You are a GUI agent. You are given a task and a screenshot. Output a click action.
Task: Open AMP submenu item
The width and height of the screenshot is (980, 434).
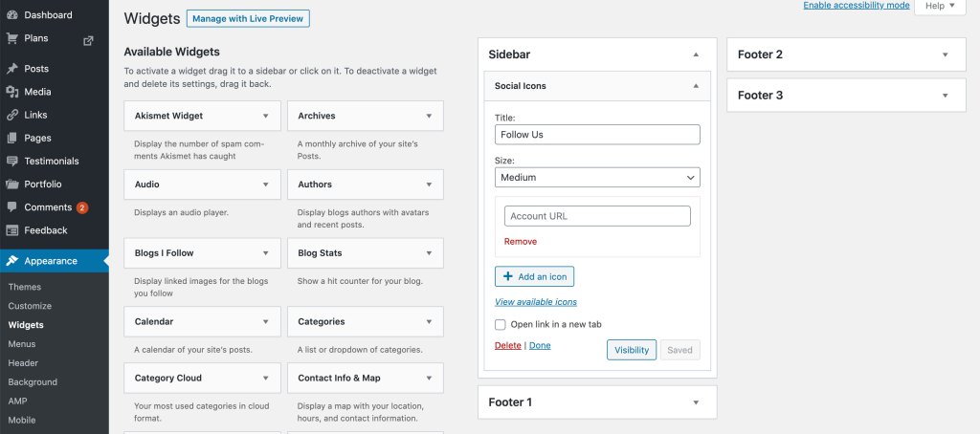coord(17,401)
